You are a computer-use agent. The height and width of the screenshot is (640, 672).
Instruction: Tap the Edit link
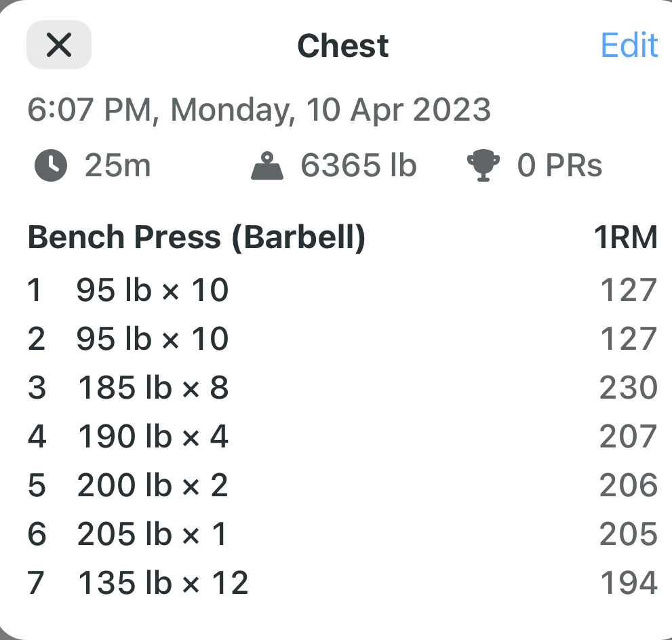pos(629,45)
